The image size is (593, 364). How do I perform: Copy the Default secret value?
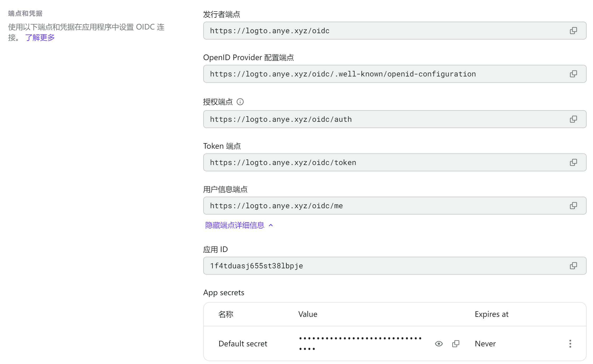click(456, 344)
